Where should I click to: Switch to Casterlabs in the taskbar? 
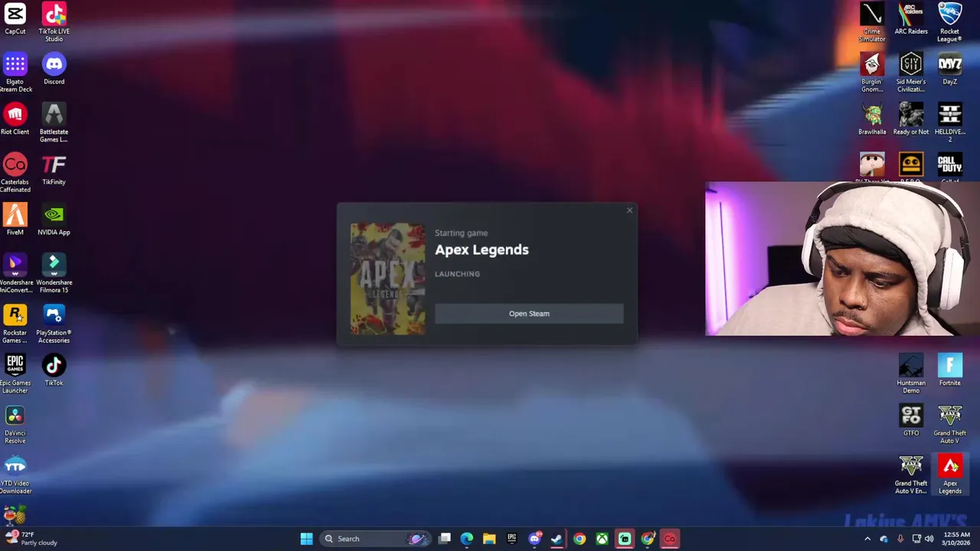point(670,539)
